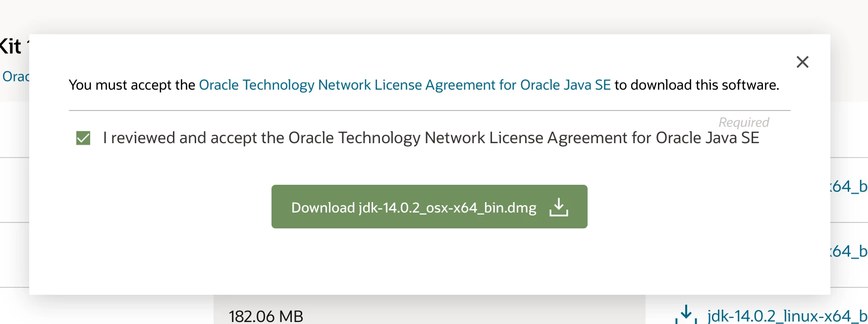This screenshot has width=868, height=324.
Task: Click "Oracle Java SE" in the checkbox label
Action: (707, 138)
